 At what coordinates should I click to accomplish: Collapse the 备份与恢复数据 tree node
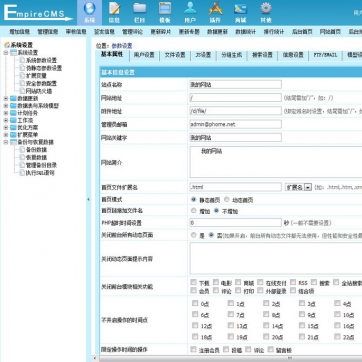click(6, 142)
